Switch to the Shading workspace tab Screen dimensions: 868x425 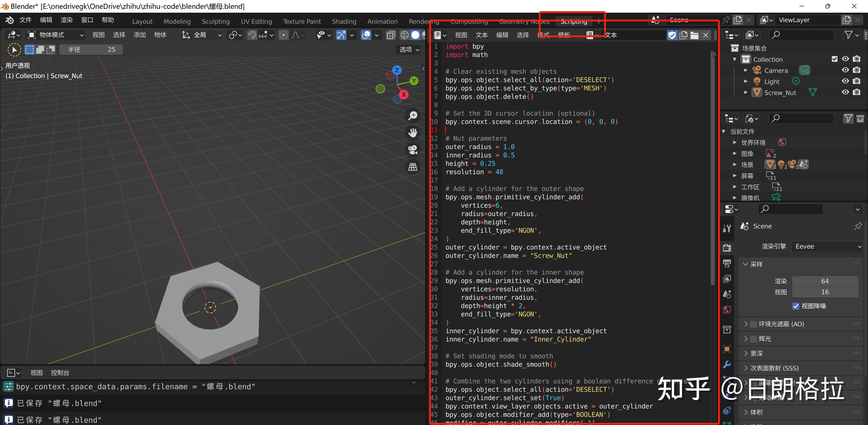pos(344,21)
